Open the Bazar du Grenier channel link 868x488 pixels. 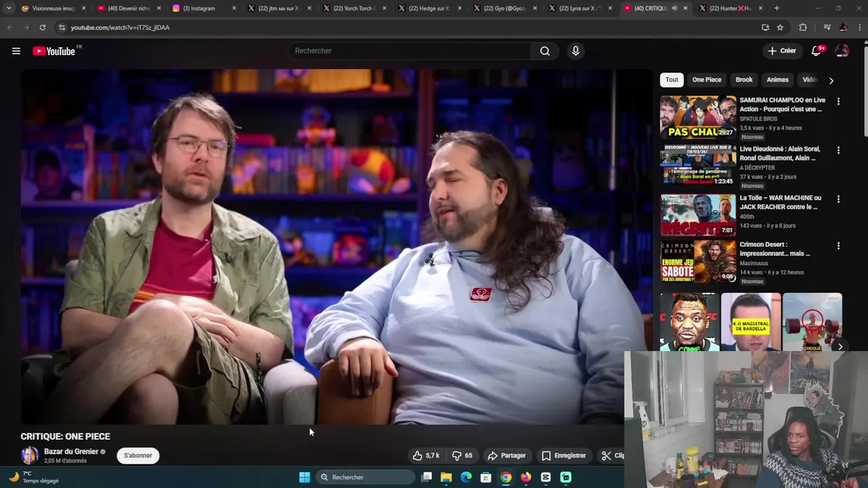click(71, 451)
